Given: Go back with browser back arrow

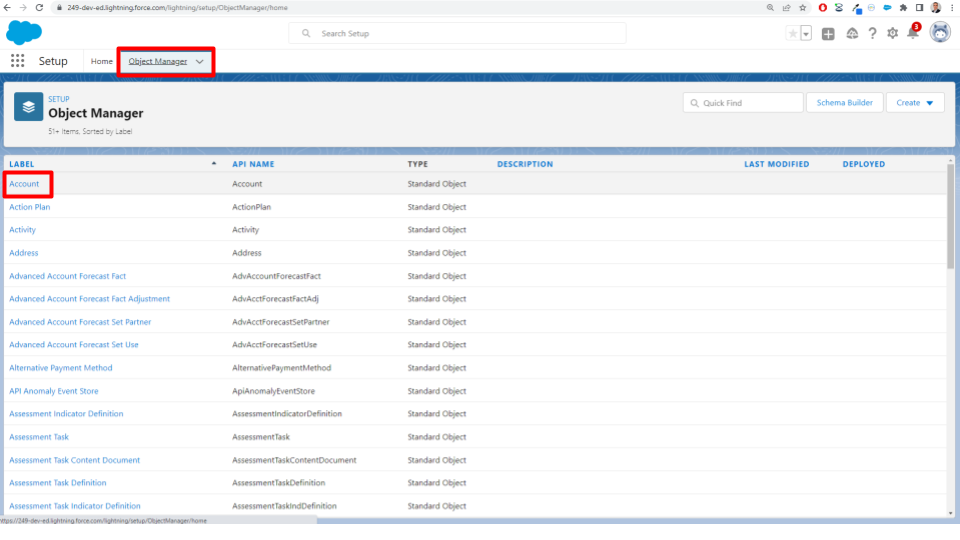Looking at the screenshot, I should point(7,7).
